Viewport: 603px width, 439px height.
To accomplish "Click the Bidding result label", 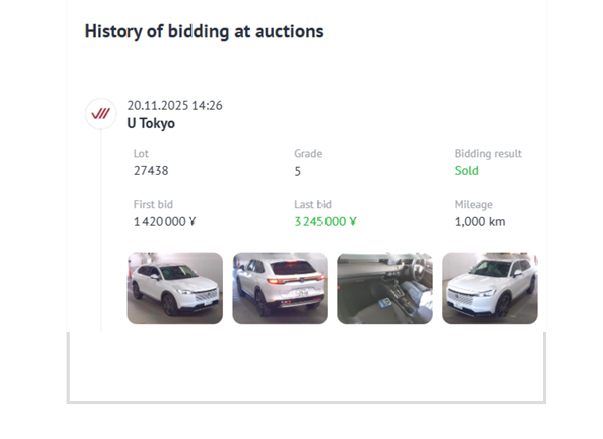I will coord(488,154).
